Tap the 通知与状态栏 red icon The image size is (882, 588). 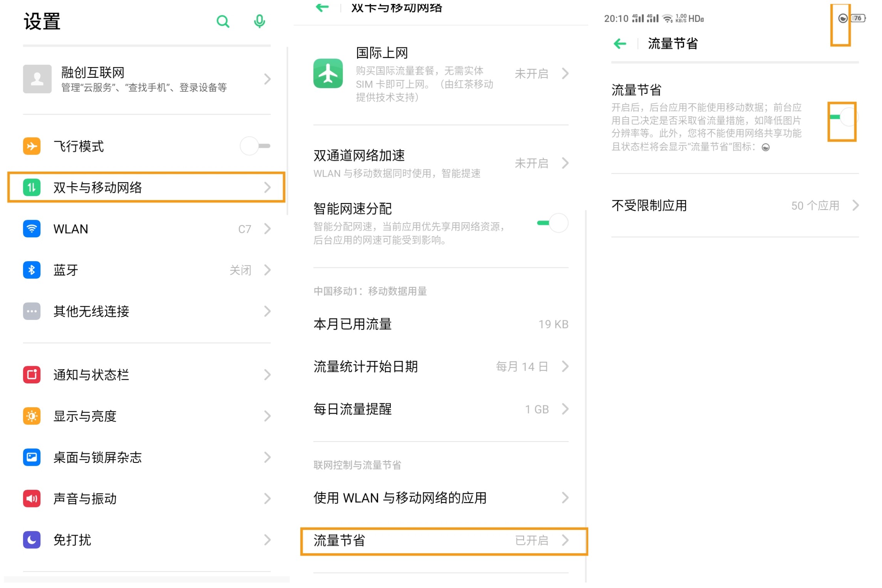[x=32, y=375]
